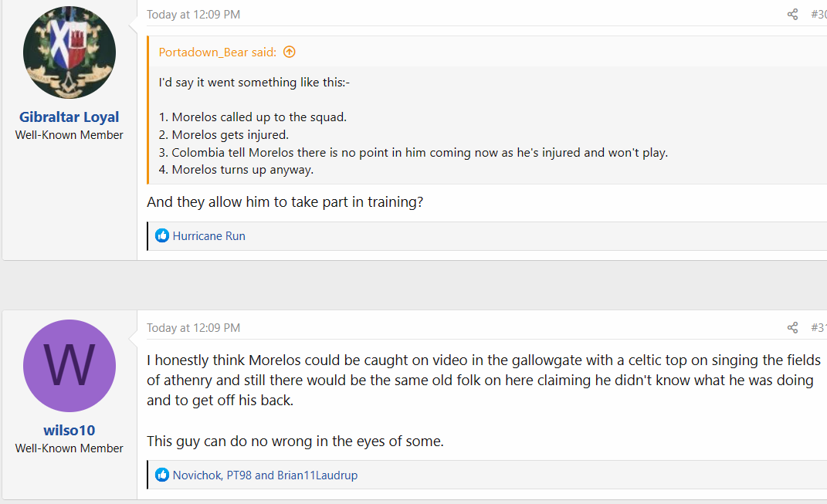Click second post's timestamp Today at 12:09 PM
This screenshot has height=504, width=827.
pyautogui.click(x=194, y=328)
